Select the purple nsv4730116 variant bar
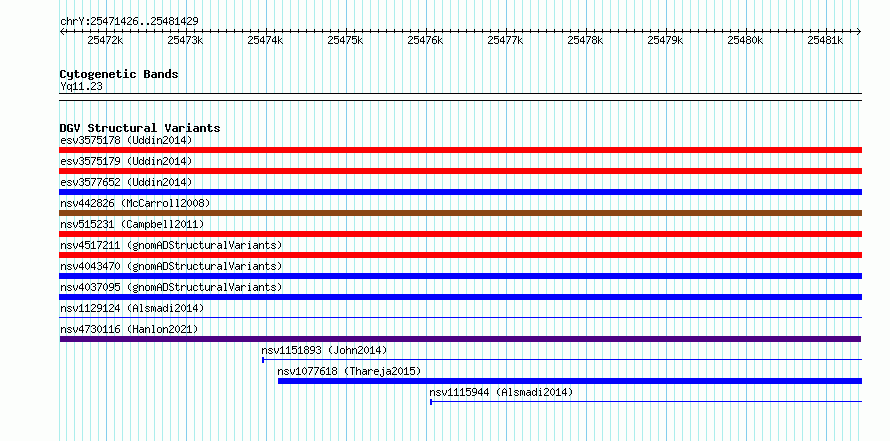The image size is (890, 441). [460, 339]
